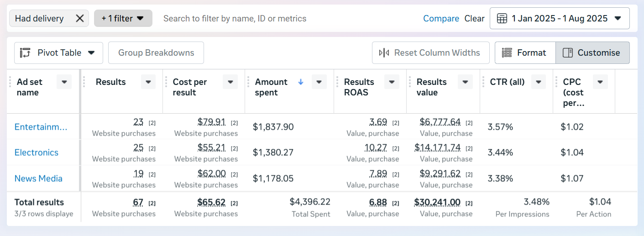
Task: Expand the +1 filter dropdown
Action: point(123,18)
